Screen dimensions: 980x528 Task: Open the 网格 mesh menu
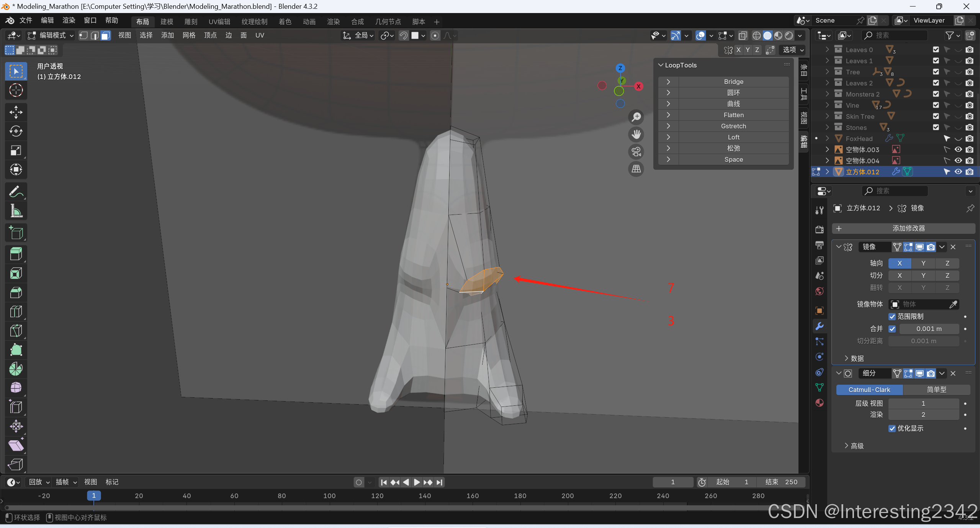tap(189, 36)
